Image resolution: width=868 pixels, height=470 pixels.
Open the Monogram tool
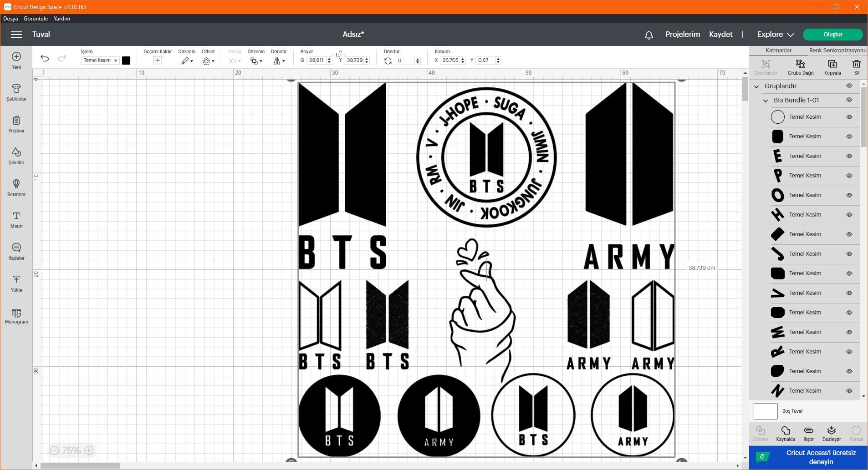pyautogui.click(x=16, y=315)
